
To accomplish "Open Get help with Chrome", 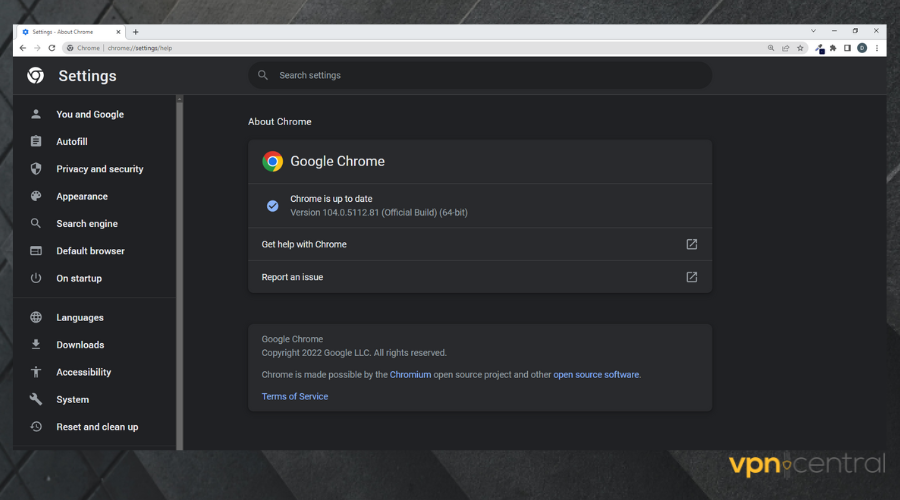I will [480, 245].
